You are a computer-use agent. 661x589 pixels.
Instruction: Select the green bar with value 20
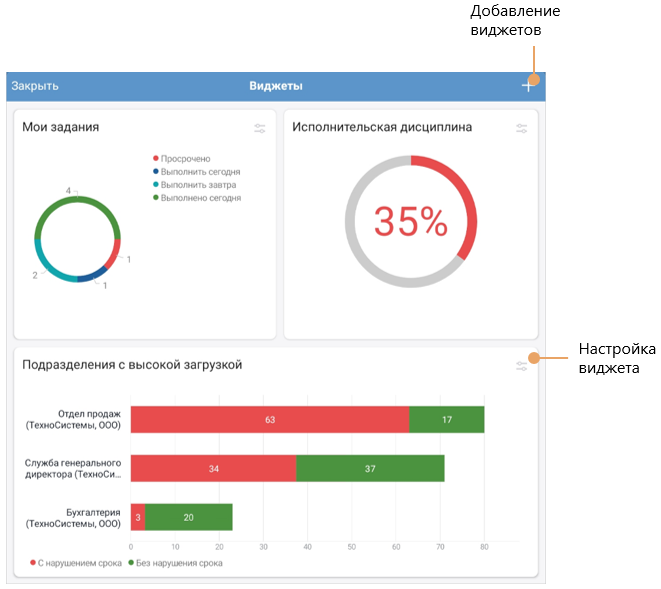coord(188,517)
